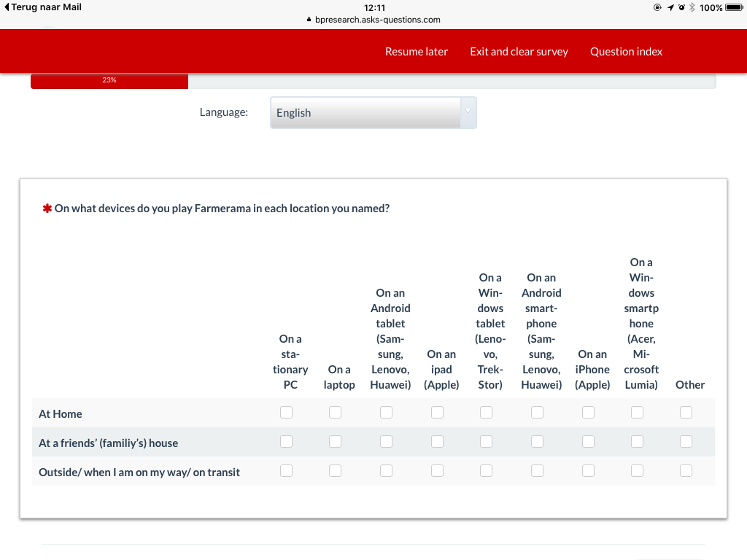The height and width of the screenshot is (560, 747).
Task: Check At Home on an ipad
Action: pos(438,413)
